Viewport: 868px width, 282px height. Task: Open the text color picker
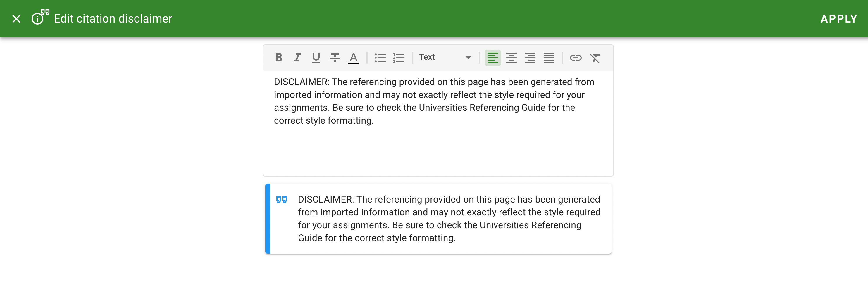tap(353, 58)
